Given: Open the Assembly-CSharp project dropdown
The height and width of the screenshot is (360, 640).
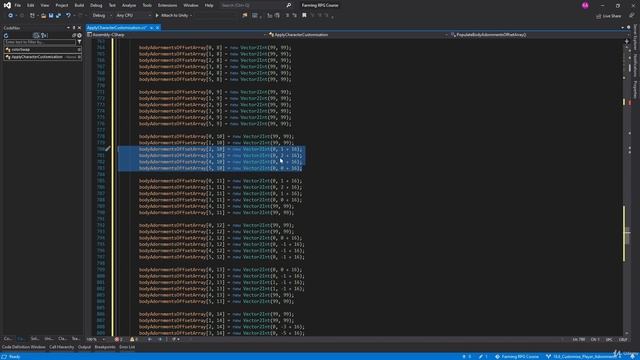Looking at the screenshot, I should coord(177,35).
